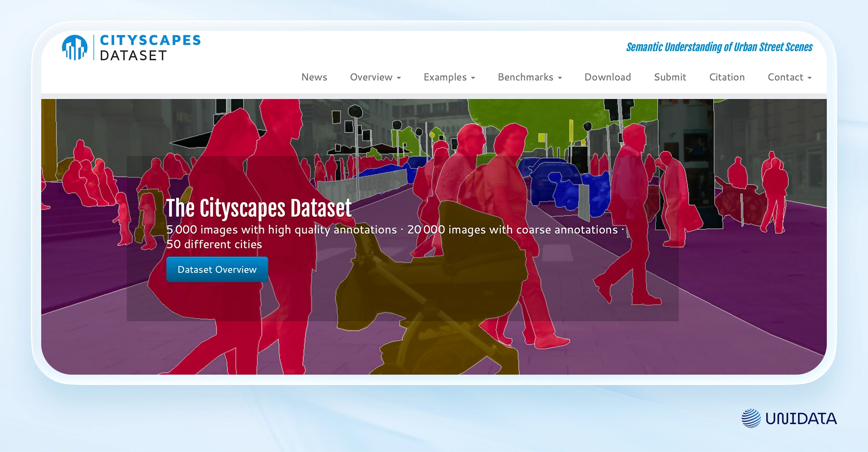The image size is (868, 452).
Task: Open the Citation page
Action: point(727,77)
